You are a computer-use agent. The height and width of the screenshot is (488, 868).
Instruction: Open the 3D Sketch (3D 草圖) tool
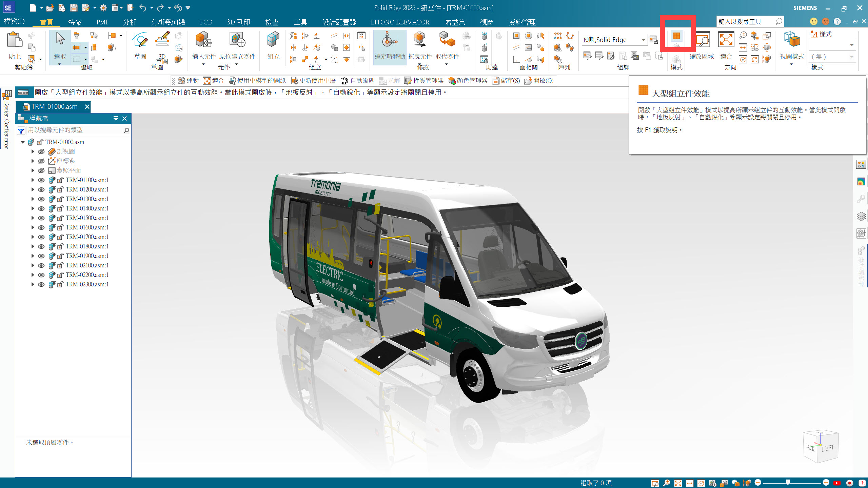pyautogui.click(x=162, y=39)
